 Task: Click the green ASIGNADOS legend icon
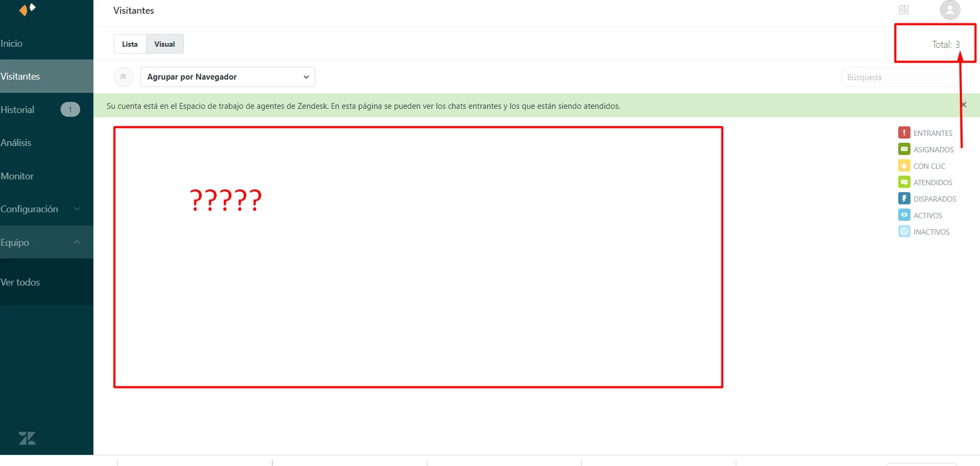tap(904, 149)
